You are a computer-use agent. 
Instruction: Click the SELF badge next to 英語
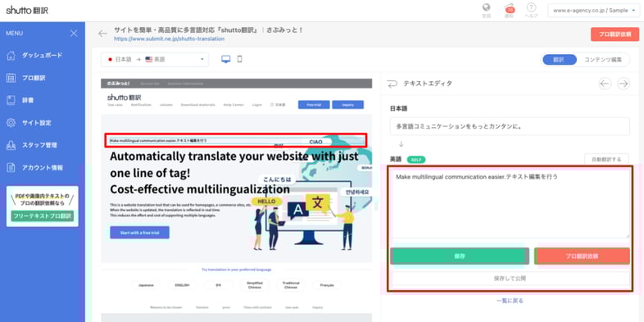[x=416, y=159]
